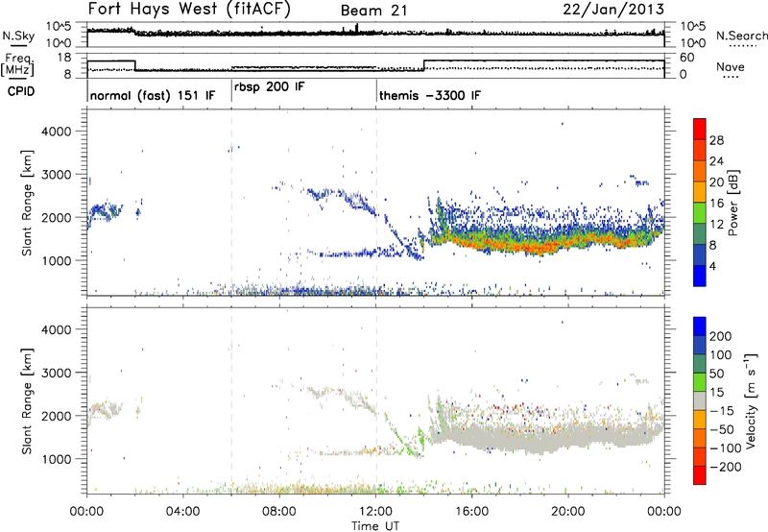Click 'themis -3300 IF' mode label
This screenshot has width=768, height=532.
[430, 95]
